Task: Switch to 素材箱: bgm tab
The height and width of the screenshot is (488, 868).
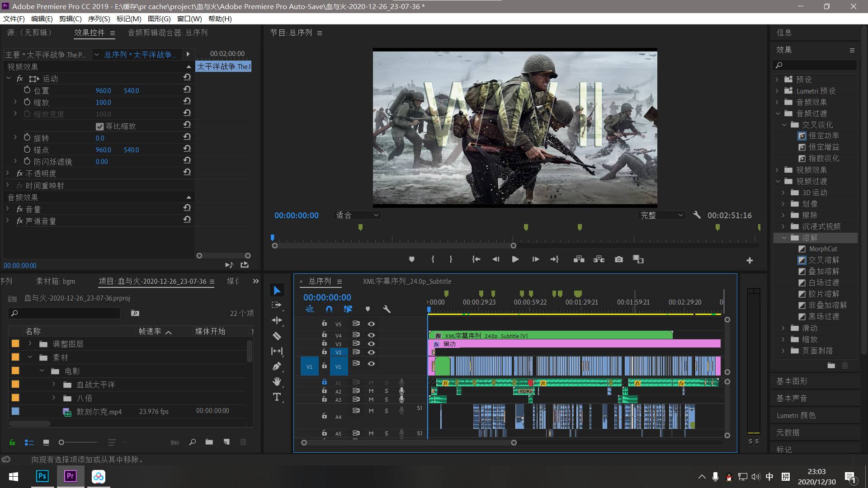Action: pyautogui.click(x=56, y=281)
